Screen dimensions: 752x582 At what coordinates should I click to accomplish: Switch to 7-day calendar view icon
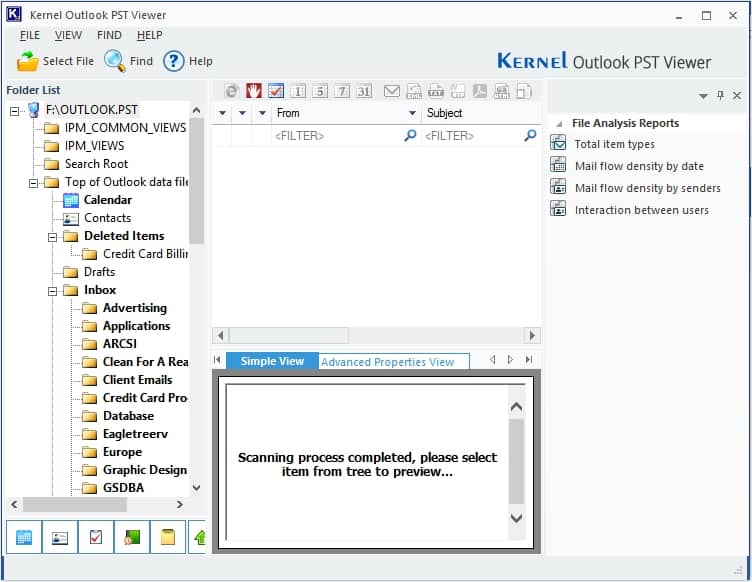point(342,91)
